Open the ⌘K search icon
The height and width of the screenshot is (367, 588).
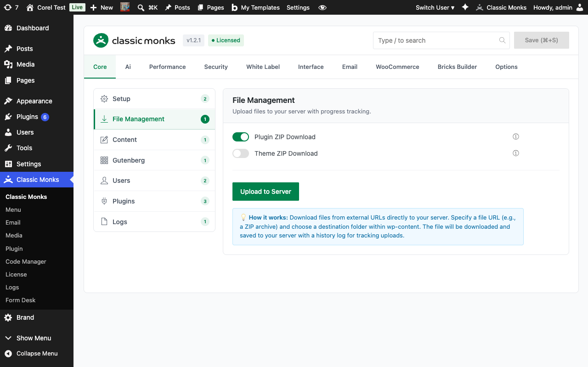coord(141,7)
